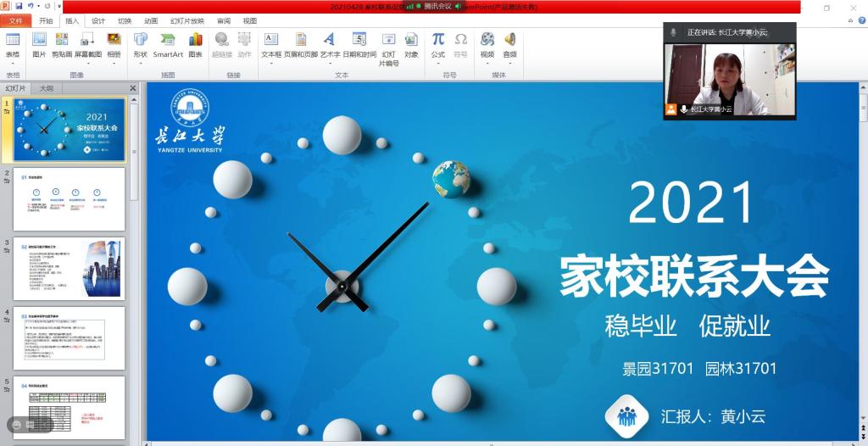The width and height of the screenshot is (868, 446).
Task: Open SmartArt graphic insert
Action: coord(168,45)
